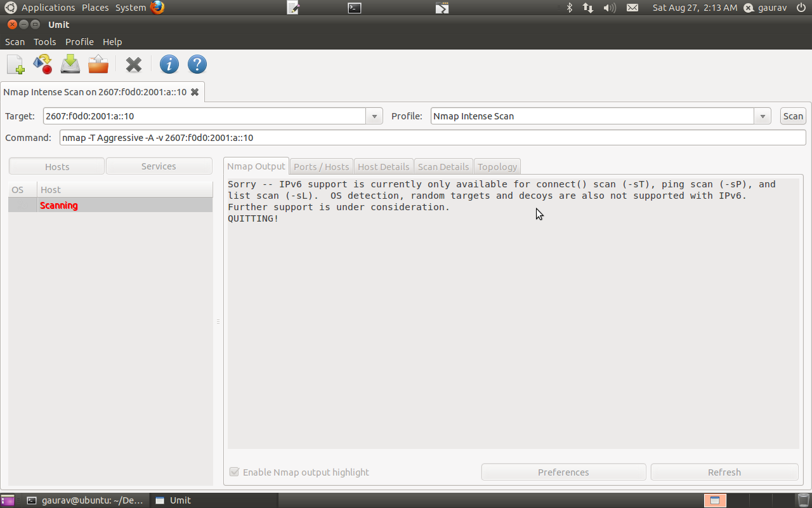Click the Profile combo box text field
This screenshot has height=508, width=812.
click(593, 116)
